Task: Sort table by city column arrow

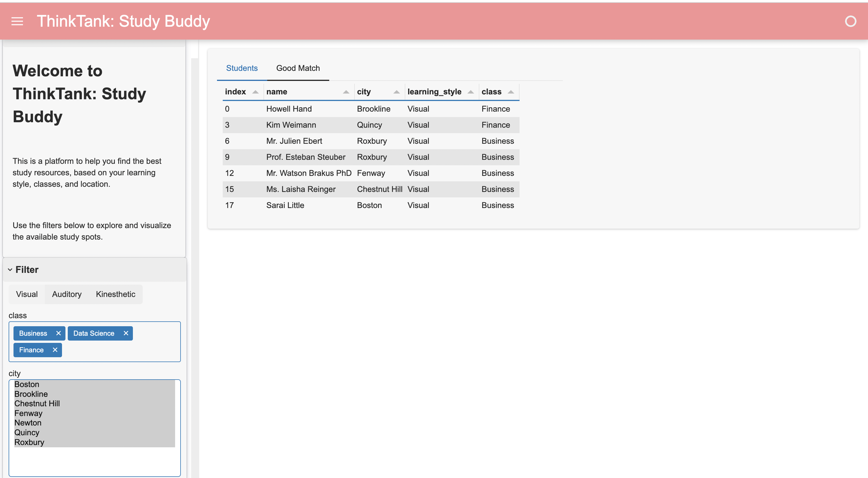Action: [x=396, y=92]
